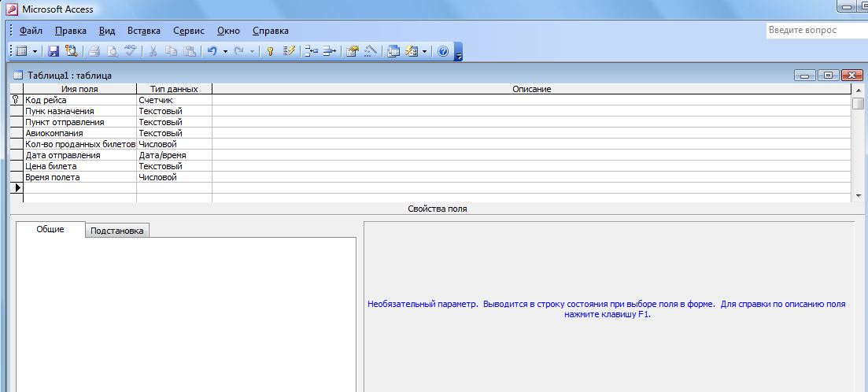Open the Вставка menu
The image size is (868, 392).
point(144,31)
